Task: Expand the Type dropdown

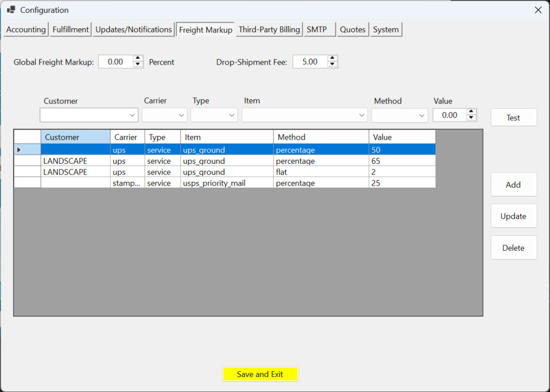Action: pyautogui.click(x=214, y=115)
